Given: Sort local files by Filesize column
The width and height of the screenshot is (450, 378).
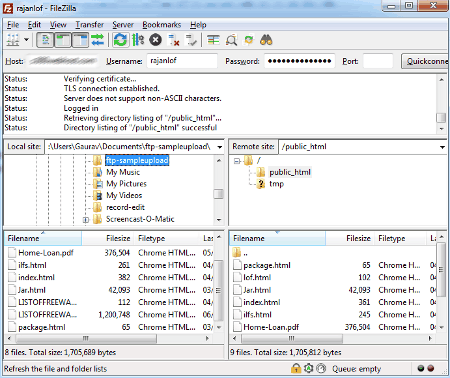Looking at the screenshot, I should pos(108,238).
